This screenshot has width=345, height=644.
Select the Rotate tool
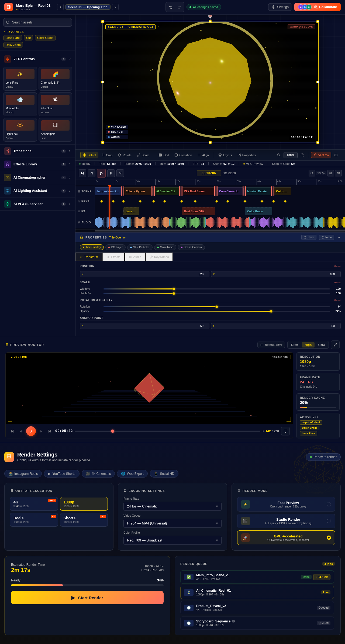point(125,155)
